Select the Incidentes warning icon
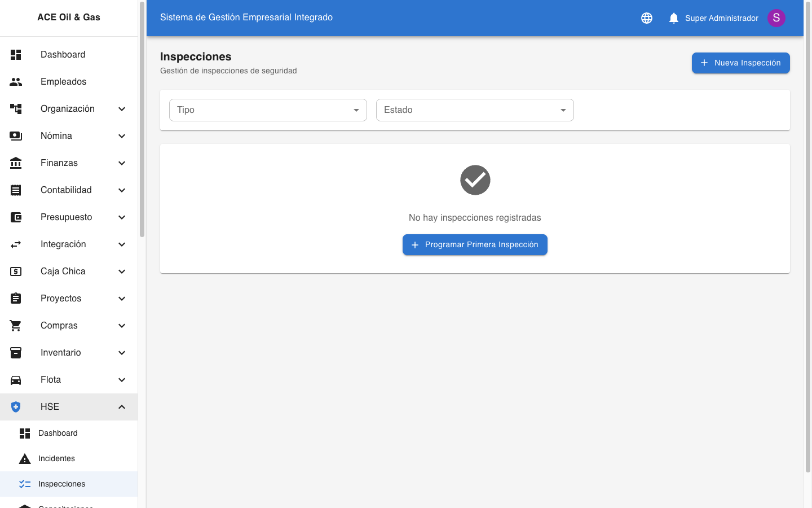This screenshot has width=812, height=508. (25, 458)
